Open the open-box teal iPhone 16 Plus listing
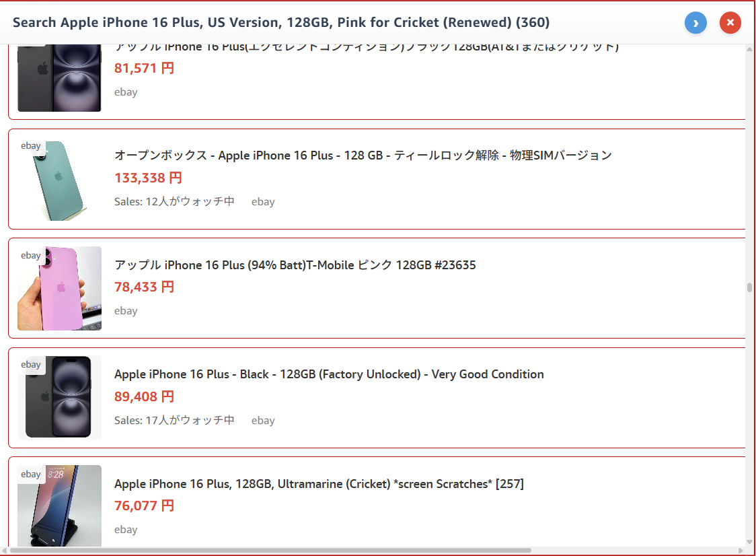Image resolution: width=756 pixels, height=556 pixels. pos(363,155)
